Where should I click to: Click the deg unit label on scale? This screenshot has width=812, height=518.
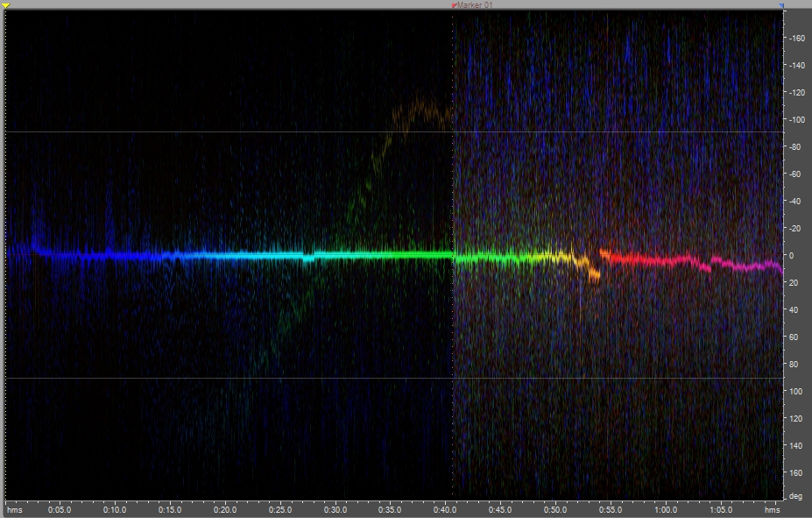(795, 496)
